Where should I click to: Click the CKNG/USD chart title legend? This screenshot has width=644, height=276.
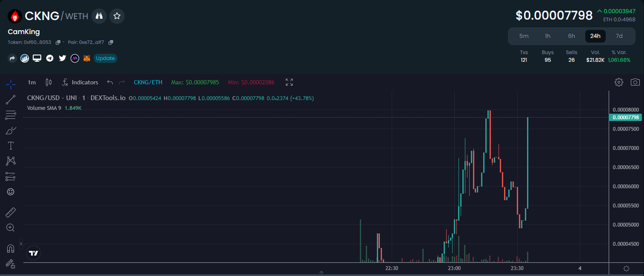pyautogui.click(x=76, y=98)
